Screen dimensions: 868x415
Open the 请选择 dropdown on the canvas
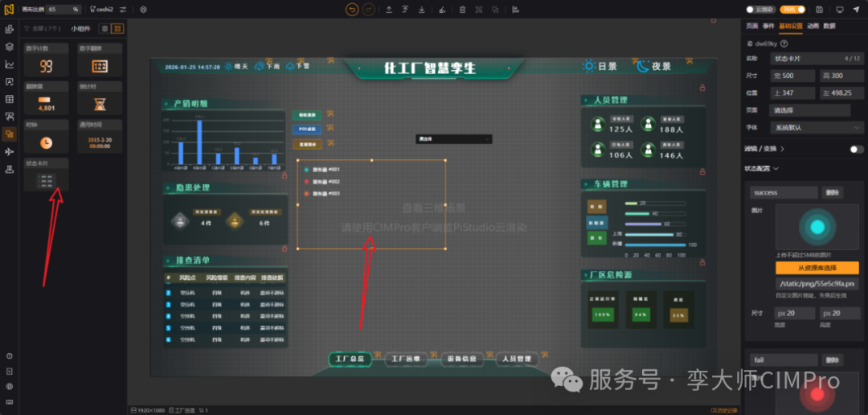pyautogui.click(x=454, y=139)
